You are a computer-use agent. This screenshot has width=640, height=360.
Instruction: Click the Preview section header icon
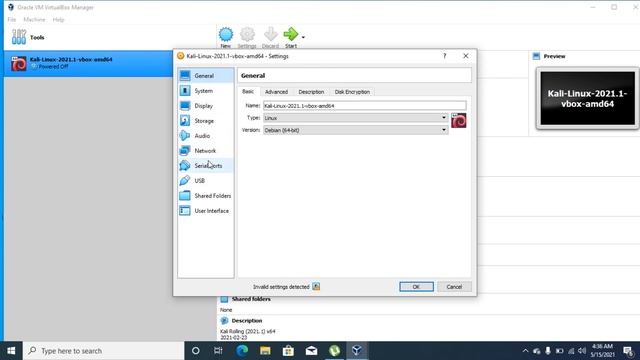tap(536, 56)
